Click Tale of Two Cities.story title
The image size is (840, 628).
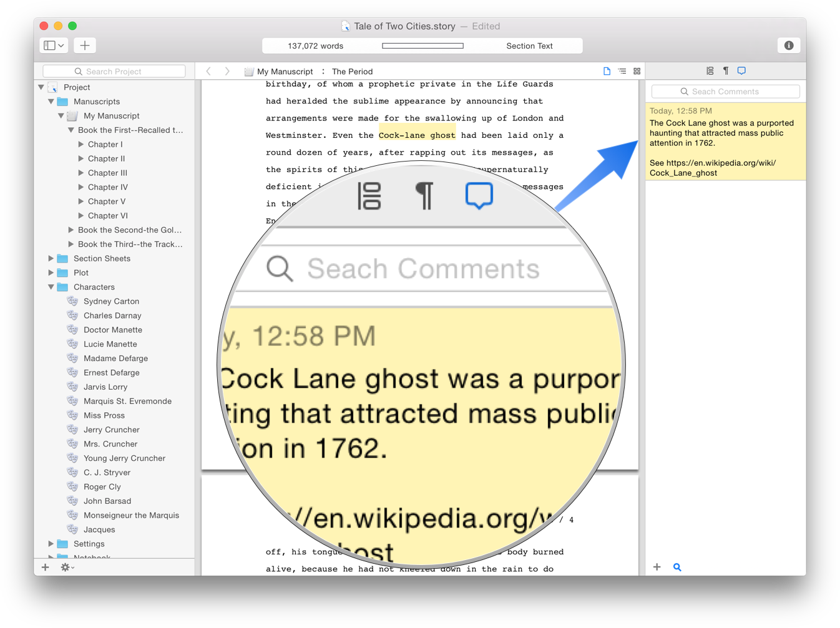404,26
